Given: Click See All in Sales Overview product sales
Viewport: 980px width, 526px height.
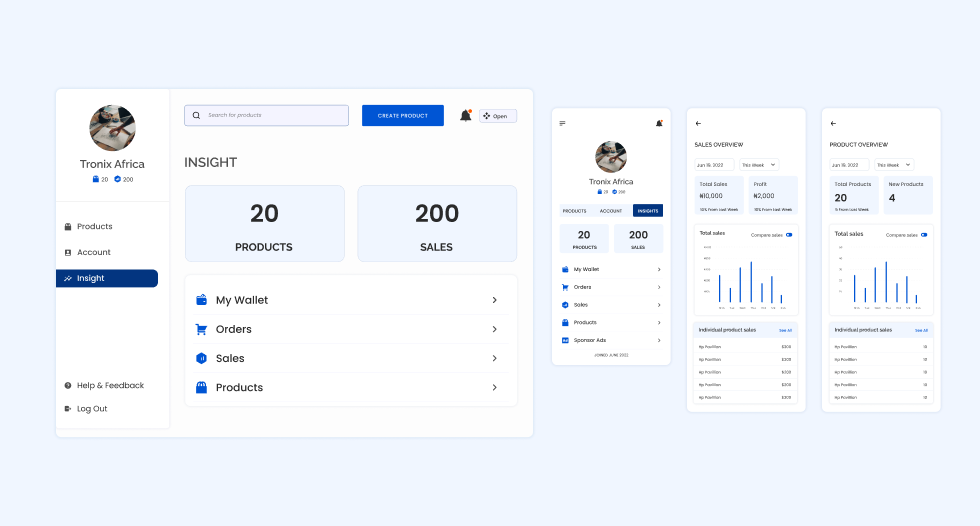Looking at the screenshot, I should 785,330.
